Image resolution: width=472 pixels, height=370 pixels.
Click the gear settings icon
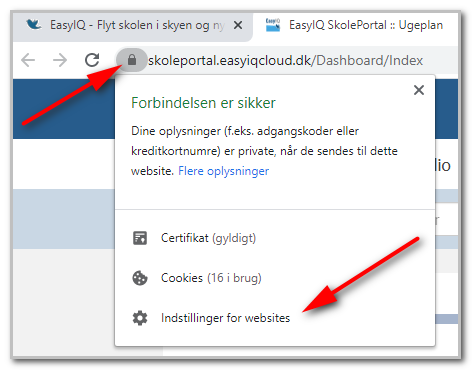point(140,318)
